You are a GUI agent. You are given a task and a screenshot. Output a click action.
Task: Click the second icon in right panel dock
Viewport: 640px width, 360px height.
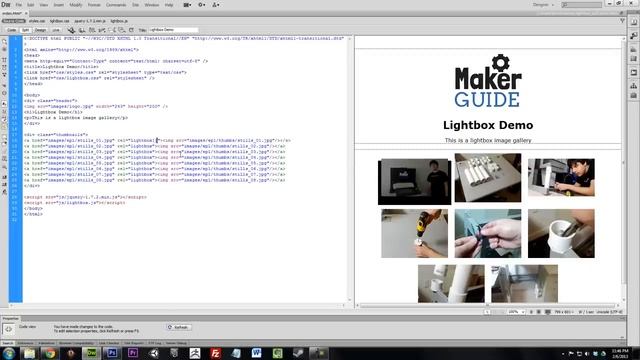(x=633, y=36)
